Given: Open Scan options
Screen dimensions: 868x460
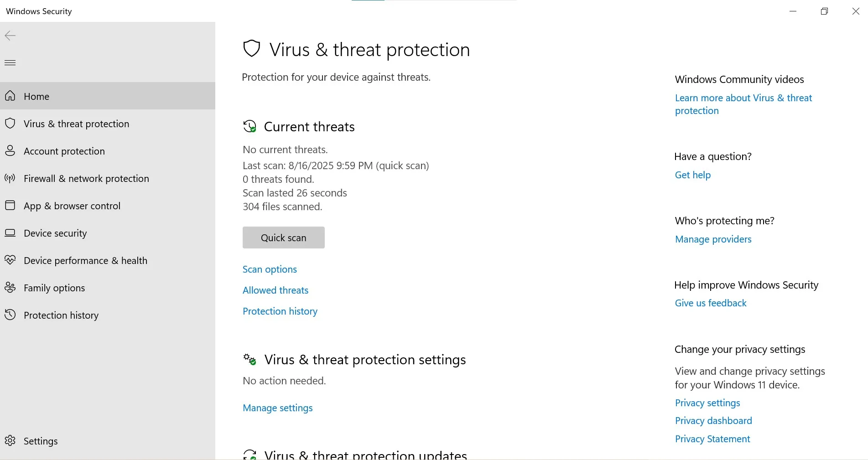Looking at the screenshot, I should click(x=269, y=269).
